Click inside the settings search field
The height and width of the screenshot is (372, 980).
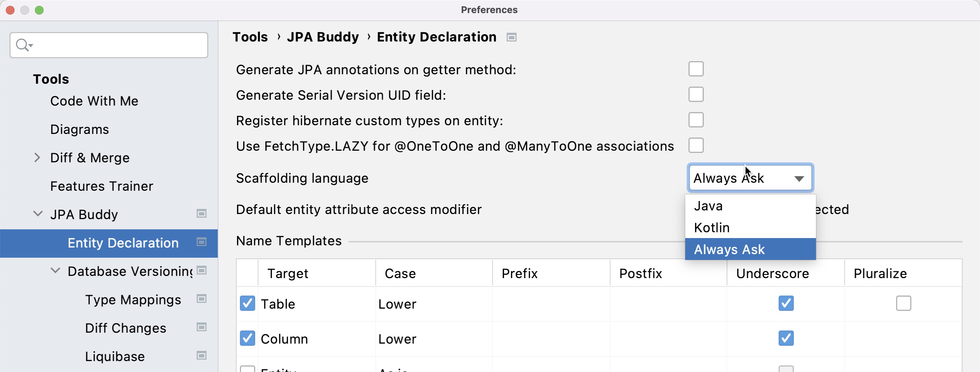pyautogui.click(x=114, y=44)
